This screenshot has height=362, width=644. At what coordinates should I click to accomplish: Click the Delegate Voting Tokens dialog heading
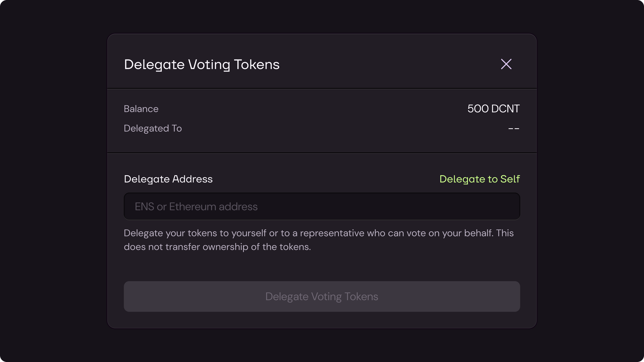(x=202, y=65)
